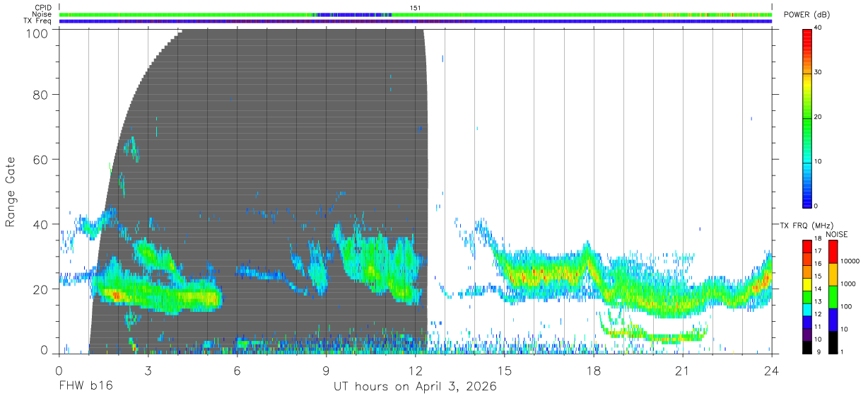Image resolution: width=868 pixels, height=401 pixels.
Task: Click the 30 label on the power scale
Action: pos(819,72)
